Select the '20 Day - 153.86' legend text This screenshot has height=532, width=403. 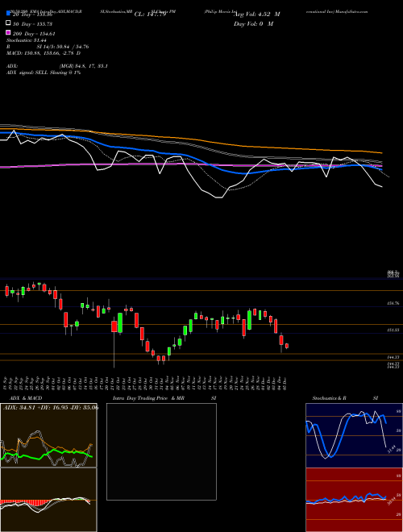click(32, 15)
